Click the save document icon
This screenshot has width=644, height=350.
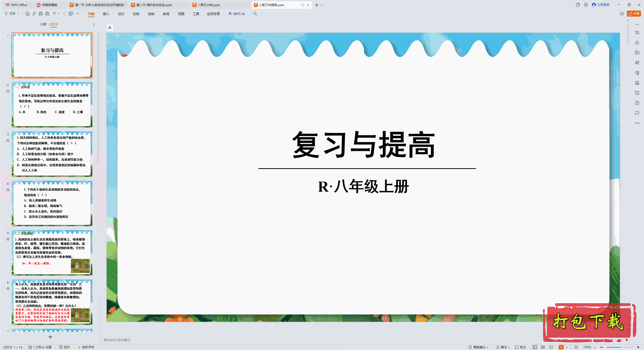[x=28, y=14]
